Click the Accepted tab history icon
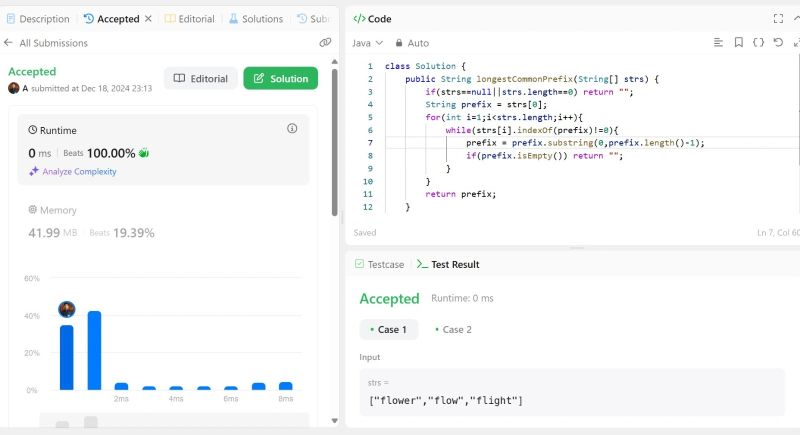800x435 pixels. tap(89, 19)
